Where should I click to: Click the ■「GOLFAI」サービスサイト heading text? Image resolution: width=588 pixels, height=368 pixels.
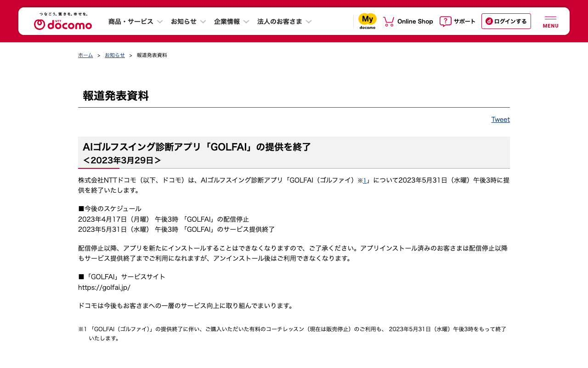coord(122,277)
